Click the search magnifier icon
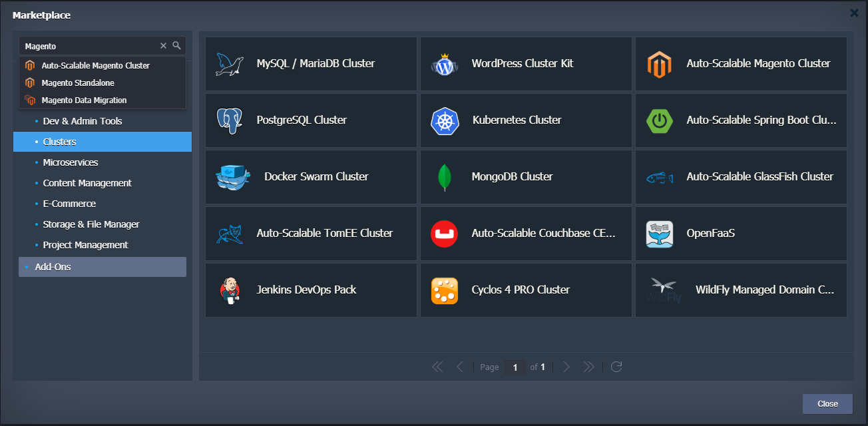Screen dimensions: 868x426 [177, 46]
